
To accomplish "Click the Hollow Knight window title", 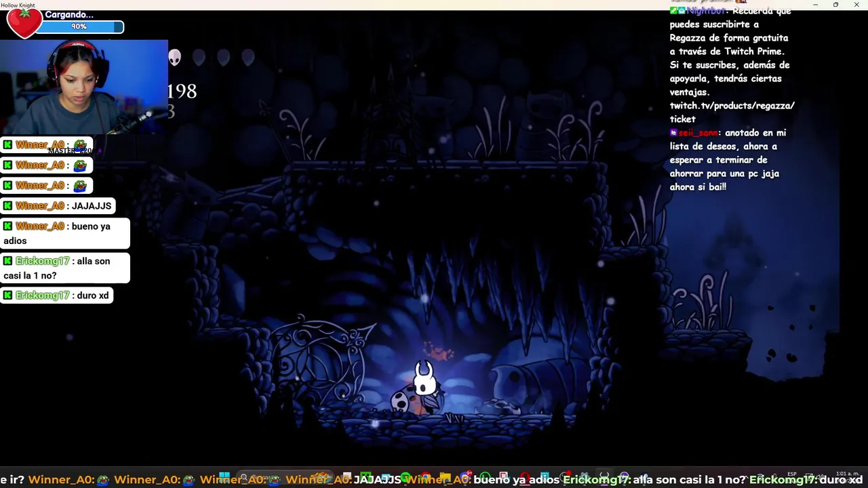I will point(18,5).
